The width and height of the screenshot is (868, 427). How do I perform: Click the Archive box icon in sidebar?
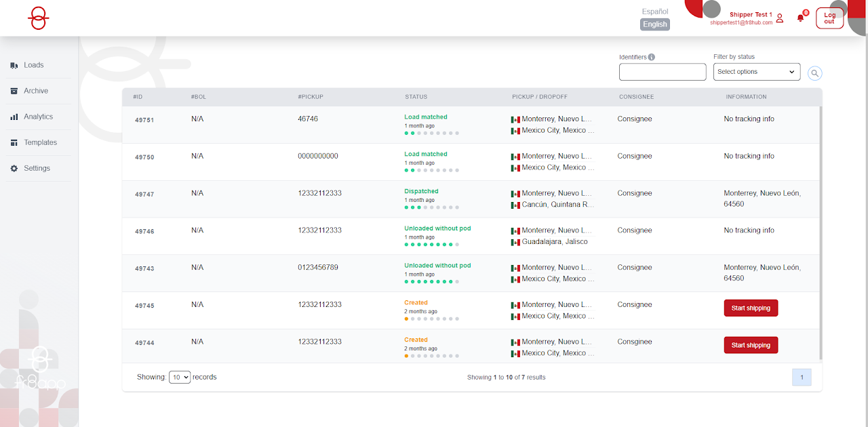click(x=14, y=91)
